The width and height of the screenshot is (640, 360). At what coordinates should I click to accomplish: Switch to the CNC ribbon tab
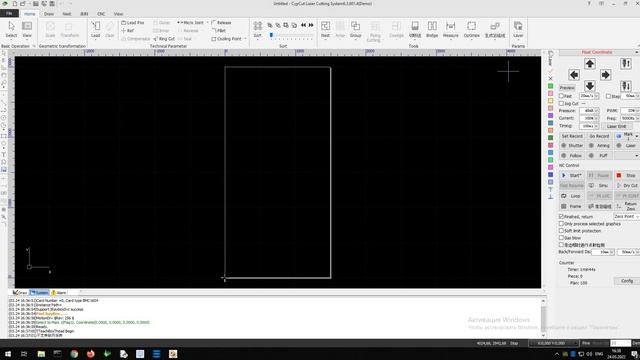(101, 14)
